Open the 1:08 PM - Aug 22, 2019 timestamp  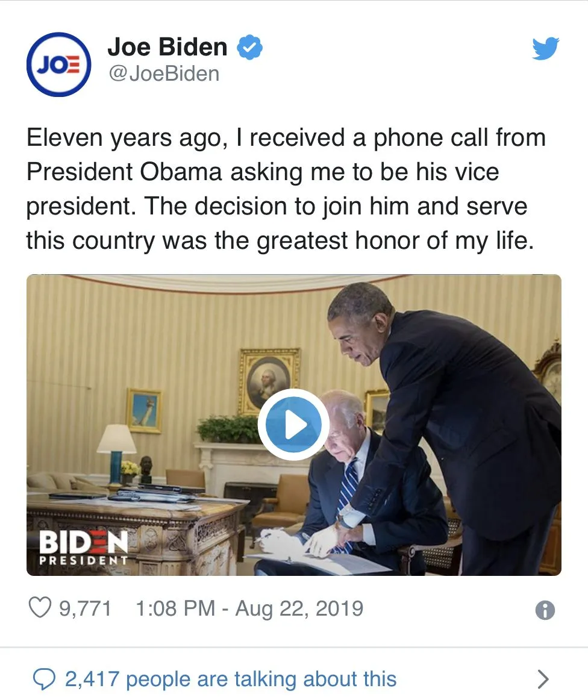249,608
